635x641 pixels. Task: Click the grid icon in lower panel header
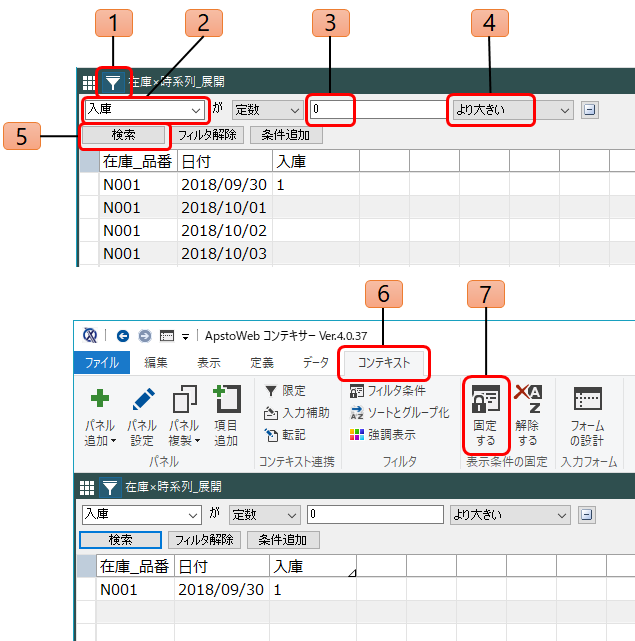pos(86,488)
